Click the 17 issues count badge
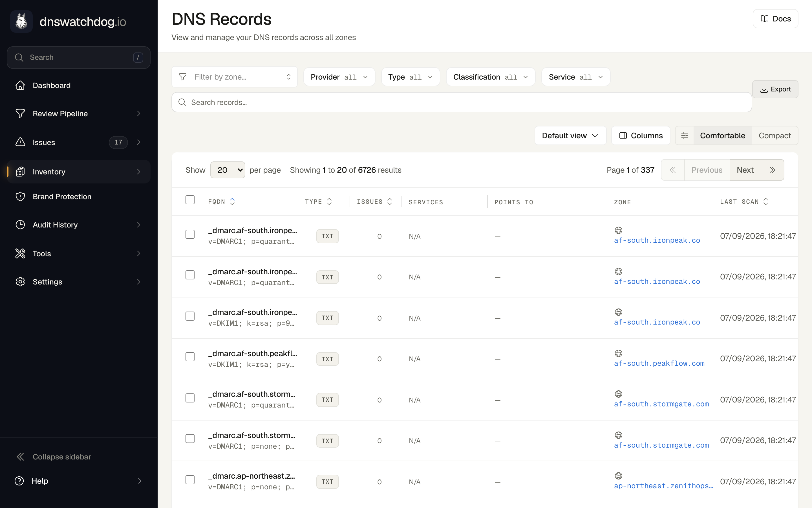The height and width of the screenshot is (508, 812). [118, 142]
